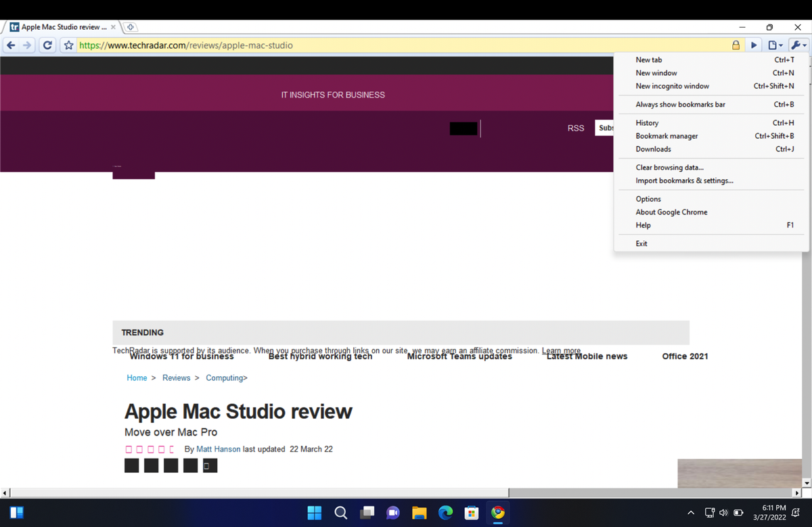Open a new tab with plus button
Image resolution: width=812 pixels, height=527 pixels.
click(x=131, y=28)
